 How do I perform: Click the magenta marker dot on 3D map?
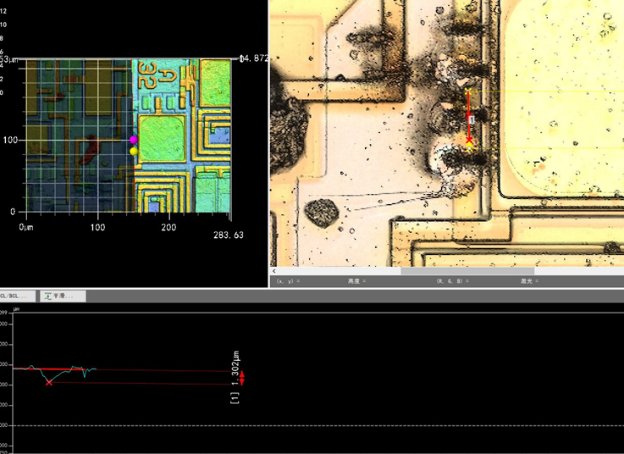[x=133, y=140]
